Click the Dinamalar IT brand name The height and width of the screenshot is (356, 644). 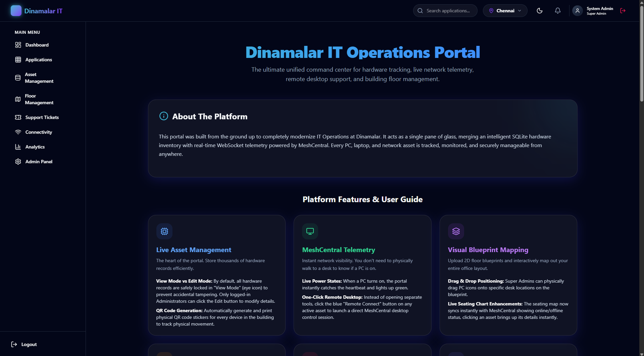[x=43, y=11]
